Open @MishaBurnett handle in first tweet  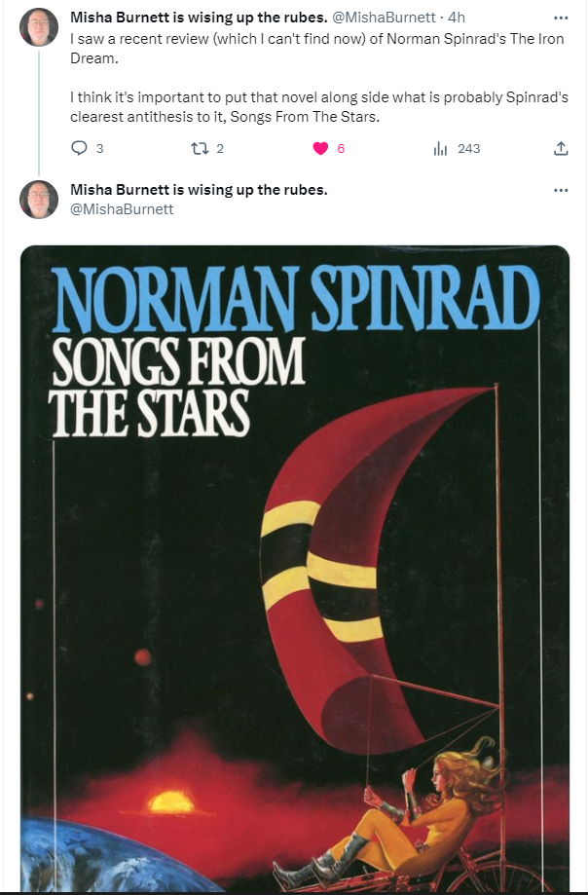click(x=384, y=18)
